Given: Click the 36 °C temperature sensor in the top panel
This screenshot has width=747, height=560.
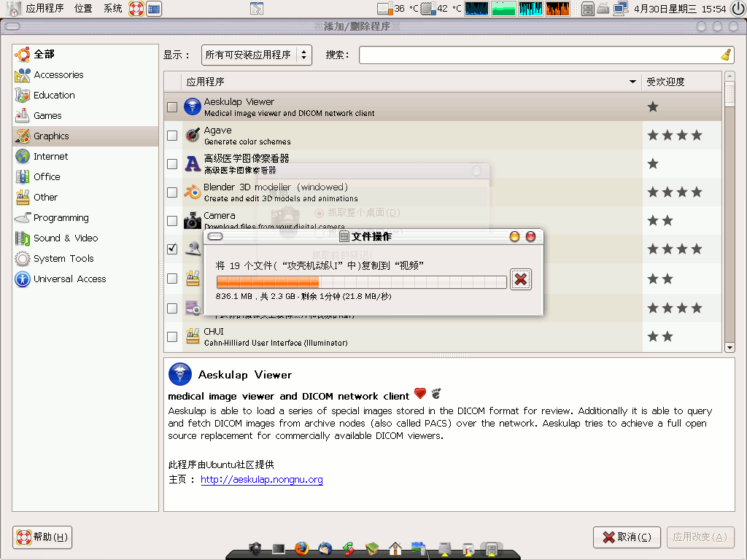Looking at the screenshot, I should click(x=398, y=9).
